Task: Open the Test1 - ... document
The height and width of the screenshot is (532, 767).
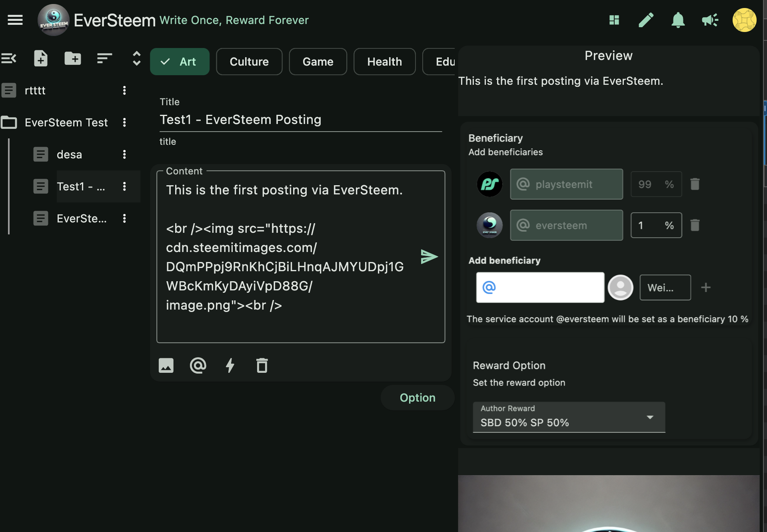Action: coord(81,186)
